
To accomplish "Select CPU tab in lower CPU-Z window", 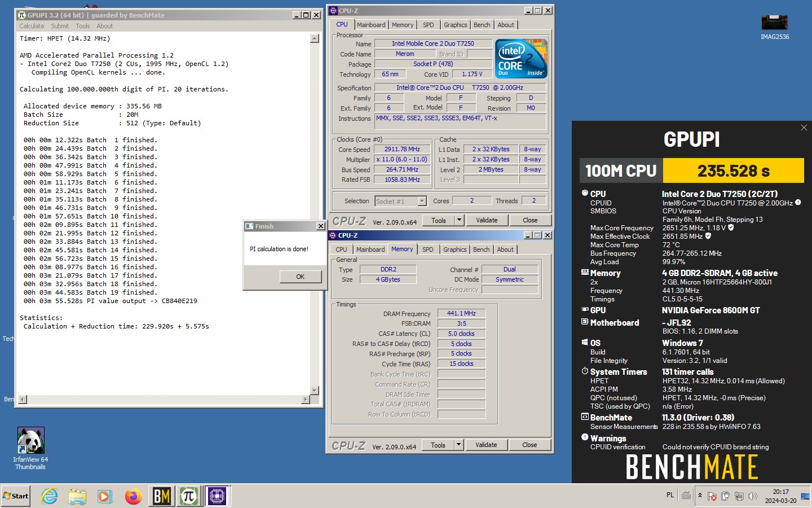I will click(341, 249).
